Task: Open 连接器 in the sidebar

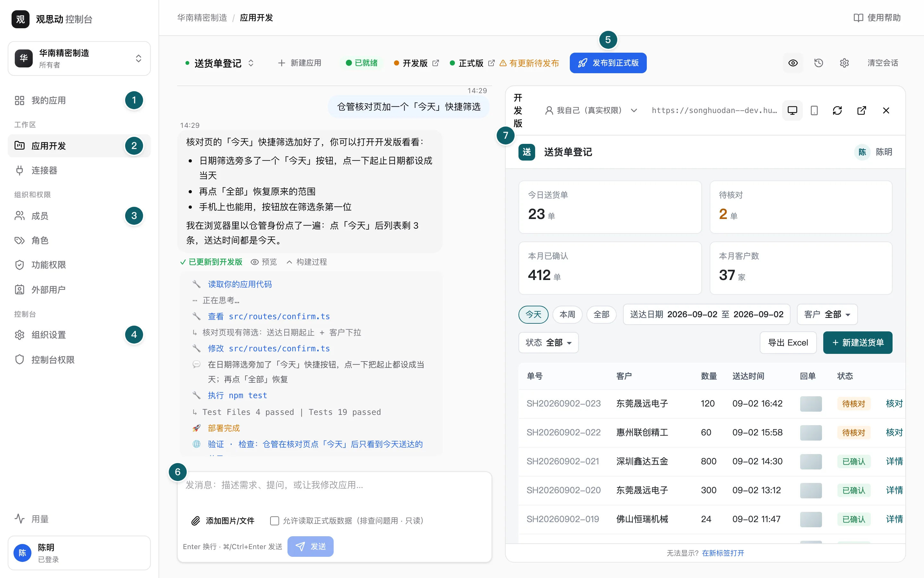Action: [79, 170]
